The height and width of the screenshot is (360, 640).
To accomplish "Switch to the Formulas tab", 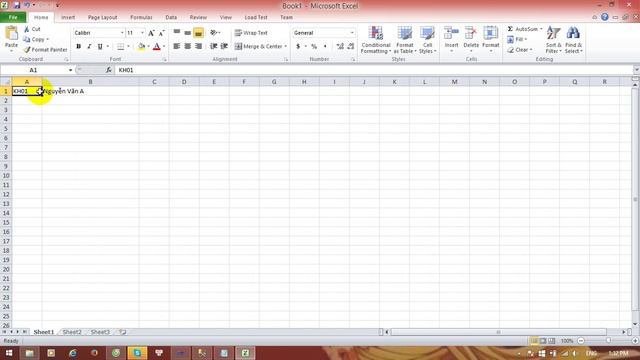I will tap(141, 17).
